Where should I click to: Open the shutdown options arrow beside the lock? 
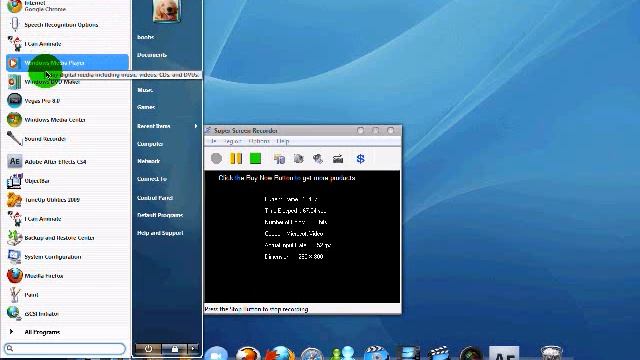(x=193, y=349)
